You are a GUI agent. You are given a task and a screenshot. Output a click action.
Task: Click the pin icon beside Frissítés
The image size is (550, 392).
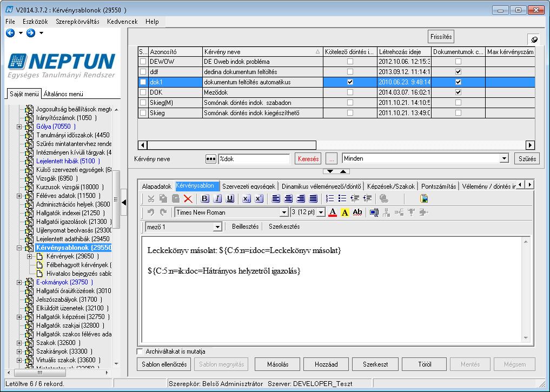click(534, 39)
